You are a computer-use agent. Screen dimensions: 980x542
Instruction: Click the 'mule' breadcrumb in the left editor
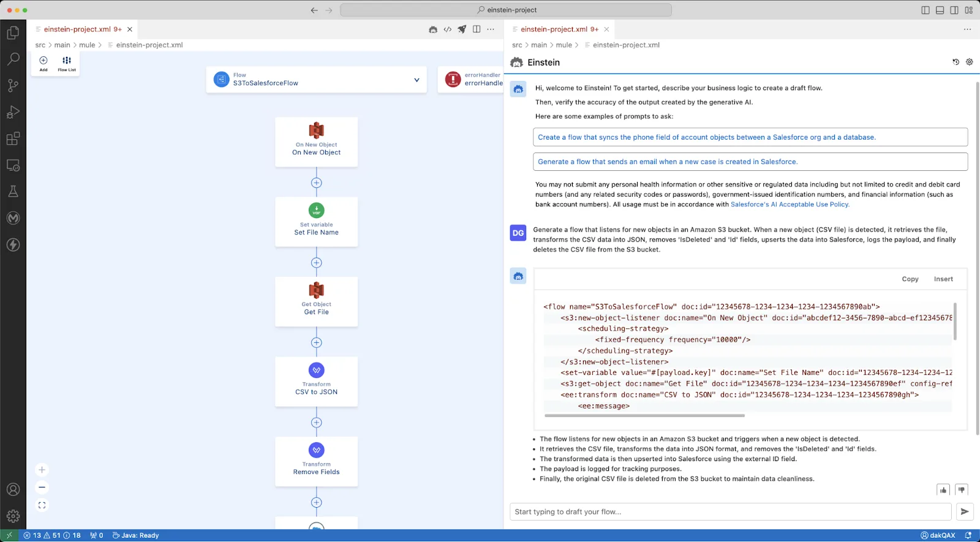tap(87, 45)
